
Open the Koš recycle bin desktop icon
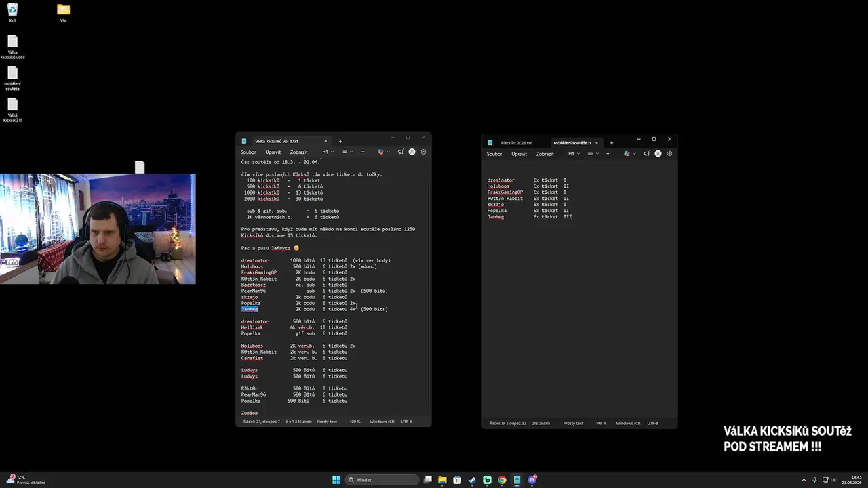coord(12,12)
